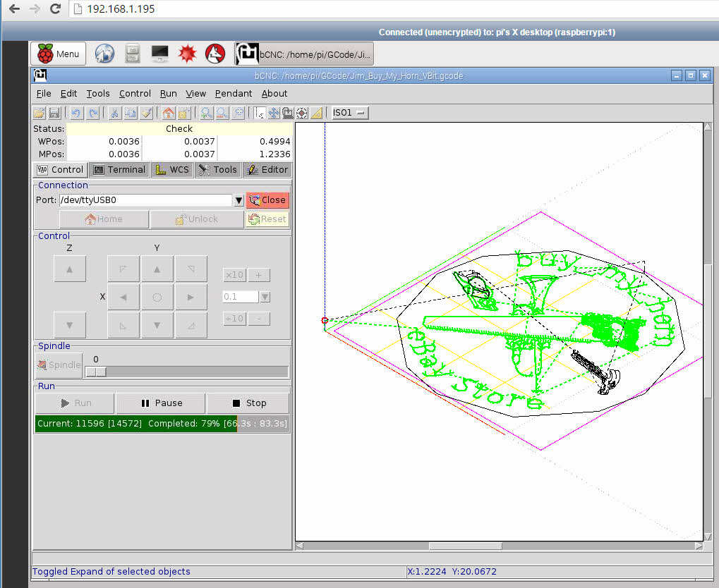Viewport: 719px width, 588px height.
Task: Select the Pan view tool icon
Action: click(x=274, y=113)
